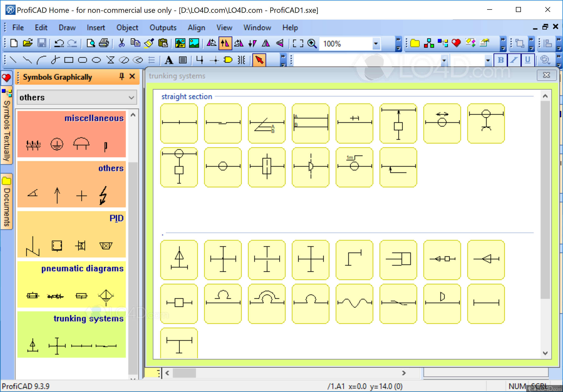Click the text tool A icon
Image resolution: width=563 pixels, height=392 pixels.
(x=169, y=60)
